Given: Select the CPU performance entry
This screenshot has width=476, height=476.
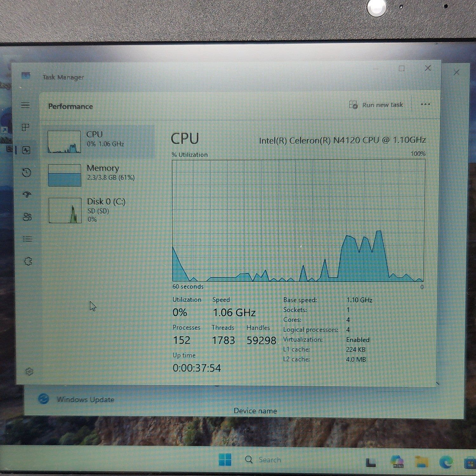Looking at the screenshot, I should point(99,142).
